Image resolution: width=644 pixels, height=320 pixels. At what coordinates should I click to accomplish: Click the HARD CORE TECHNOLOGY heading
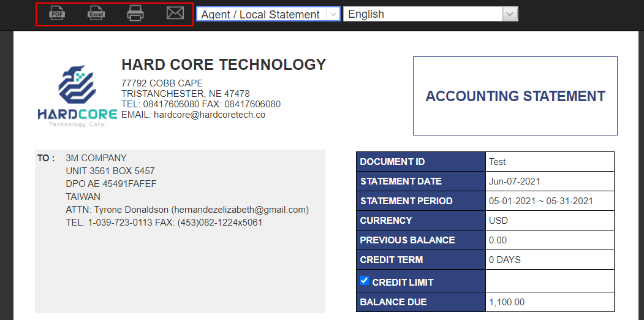pyautogui.click(x=224, y=65)
